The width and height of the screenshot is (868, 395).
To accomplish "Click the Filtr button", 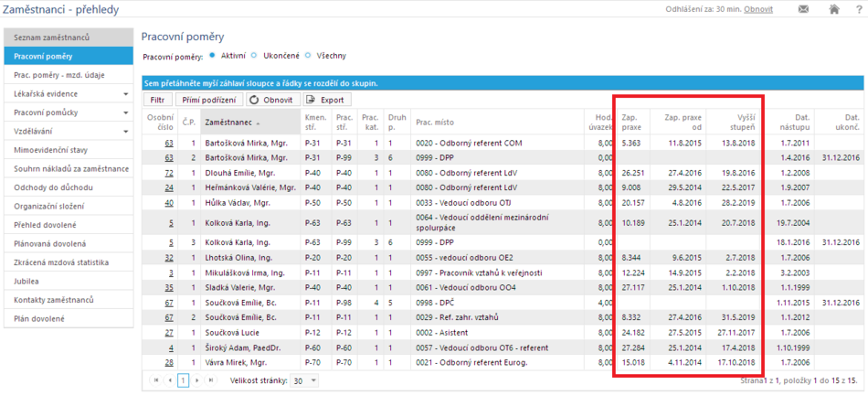I will click(x=157, y=100).
